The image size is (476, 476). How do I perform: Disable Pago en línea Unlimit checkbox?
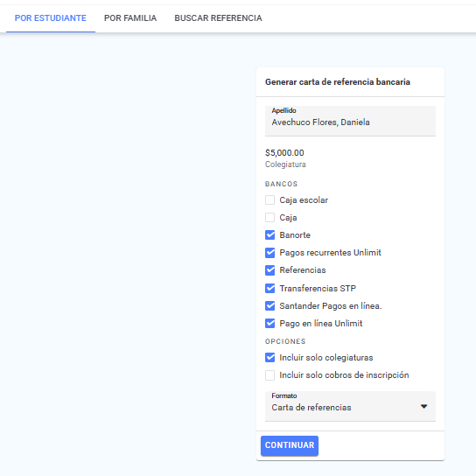(x=269, y=323)
